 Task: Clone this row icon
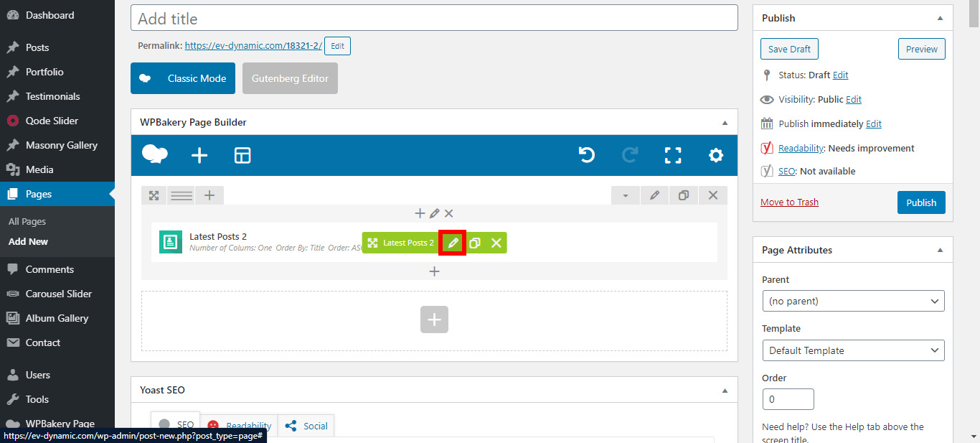684,195
